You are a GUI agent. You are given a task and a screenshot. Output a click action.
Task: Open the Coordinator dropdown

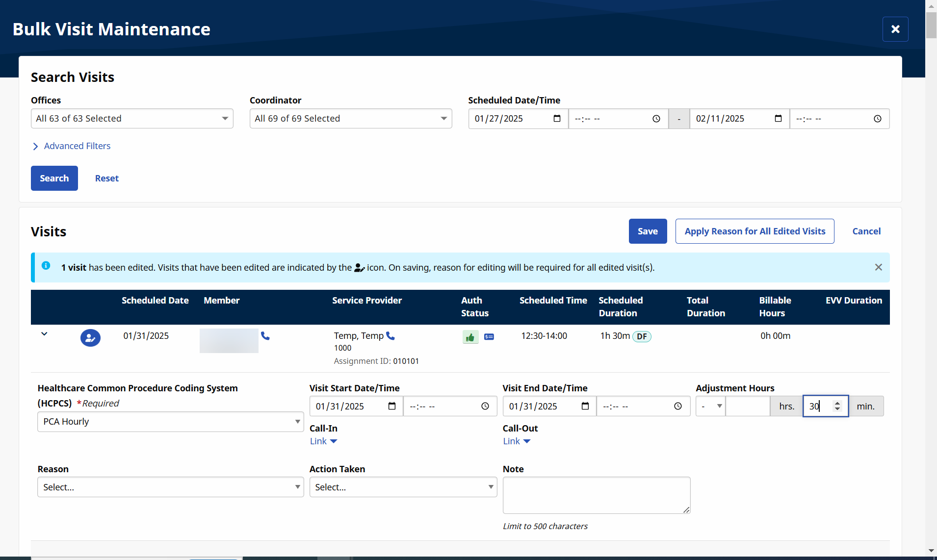click(351, 119)
